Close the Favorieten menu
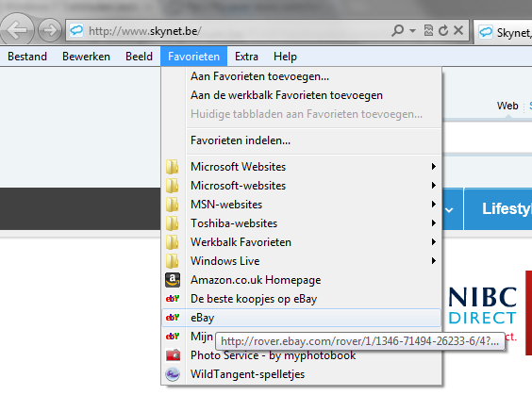 193,57
